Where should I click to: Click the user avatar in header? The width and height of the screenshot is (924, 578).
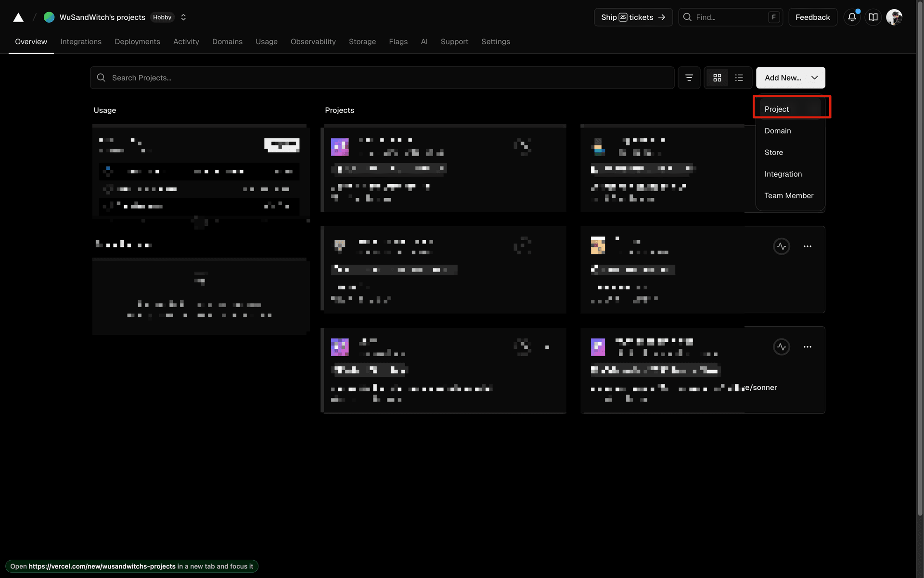coord(894,17)
